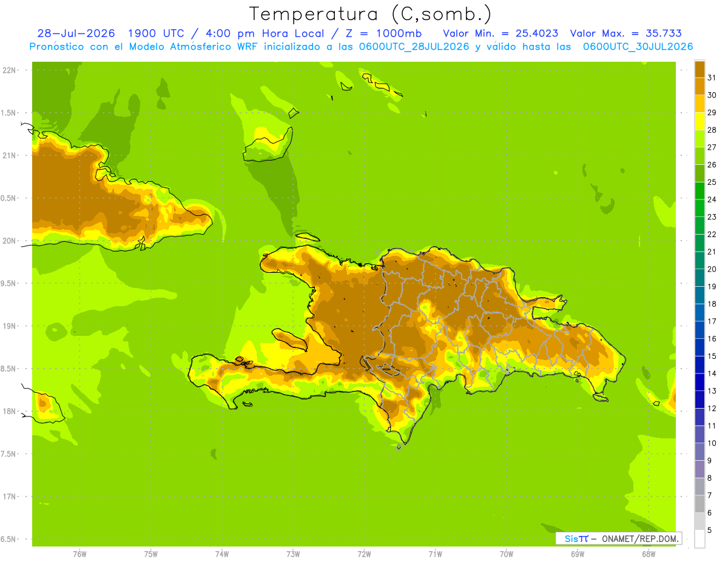Click the '69W' longitude label
This screenshot has width=728, height=562.
[578, 554]
